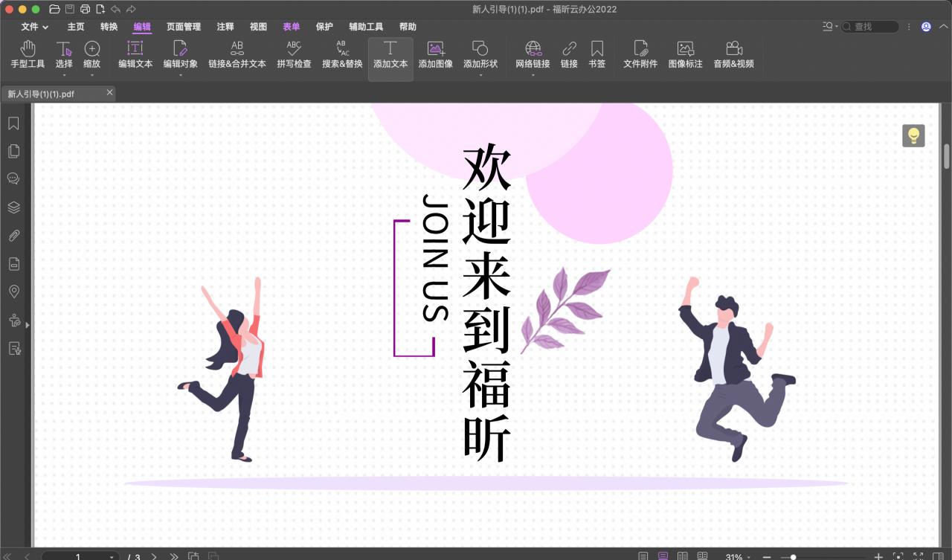Expand the File menu dropdown

pos(35,27)
